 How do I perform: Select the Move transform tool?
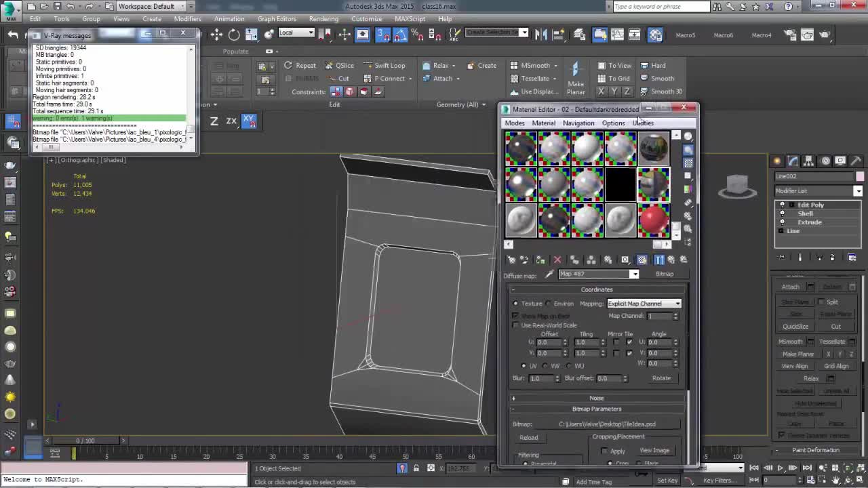coord(216,35)
